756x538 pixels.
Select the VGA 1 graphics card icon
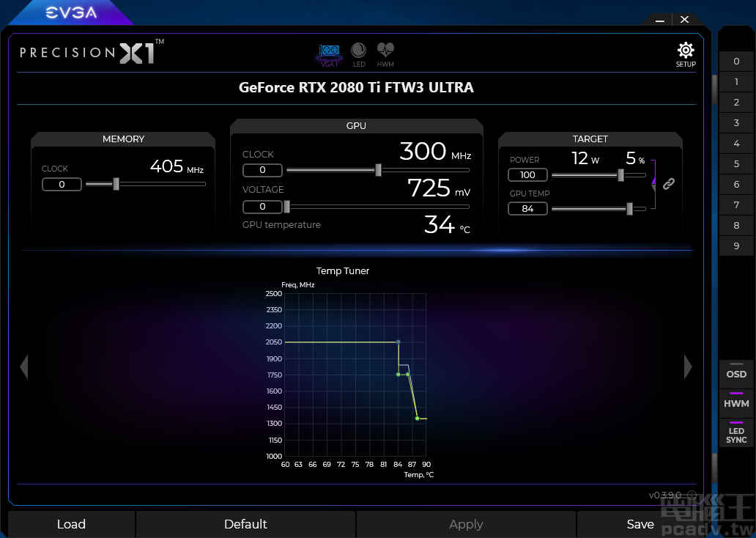[x=330, y=55]
